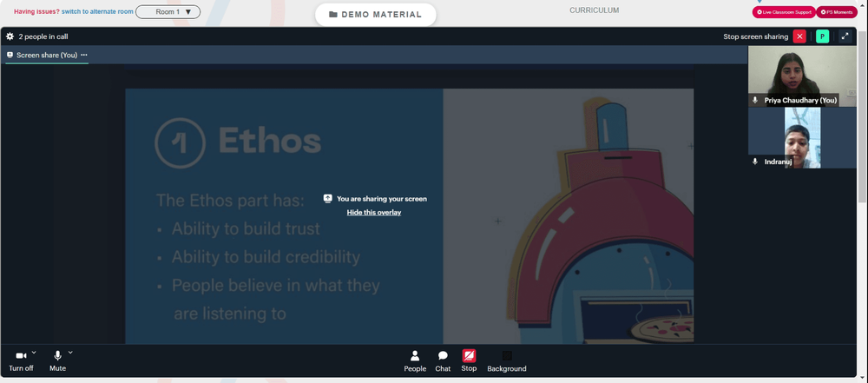Expand microphone options chevron

[70, 352]
